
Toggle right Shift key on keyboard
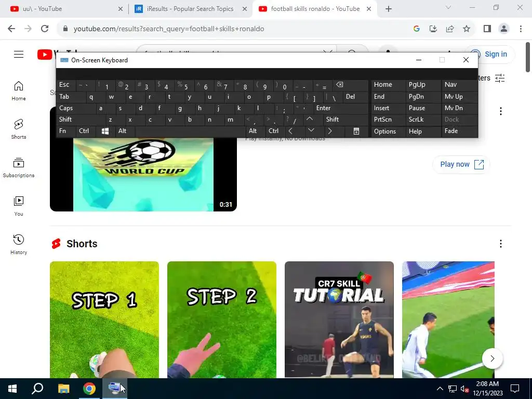point(345,119)
